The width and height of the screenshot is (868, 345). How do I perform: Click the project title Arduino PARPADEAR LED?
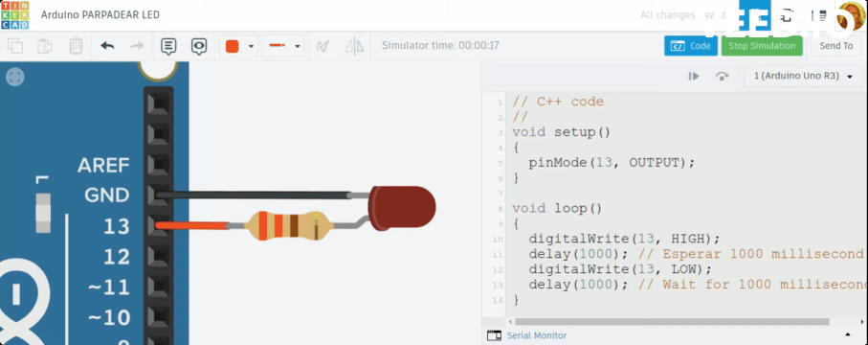[100, 15]
